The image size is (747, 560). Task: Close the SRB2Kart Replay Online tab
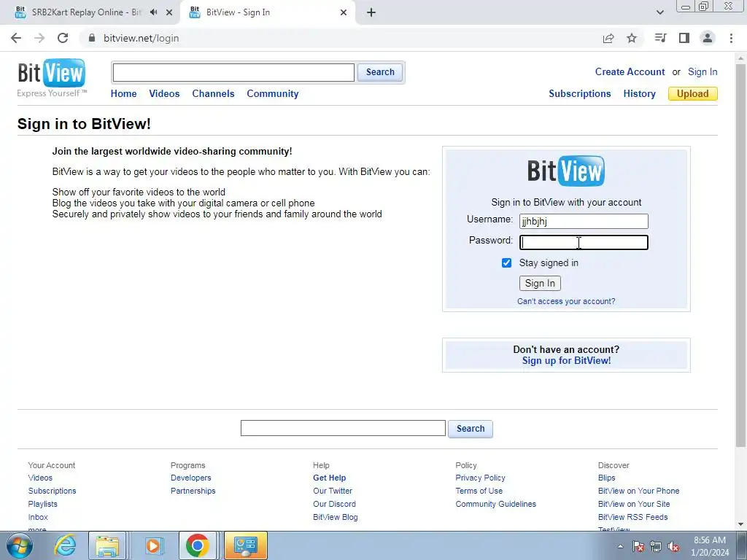[x=169, y=12]
